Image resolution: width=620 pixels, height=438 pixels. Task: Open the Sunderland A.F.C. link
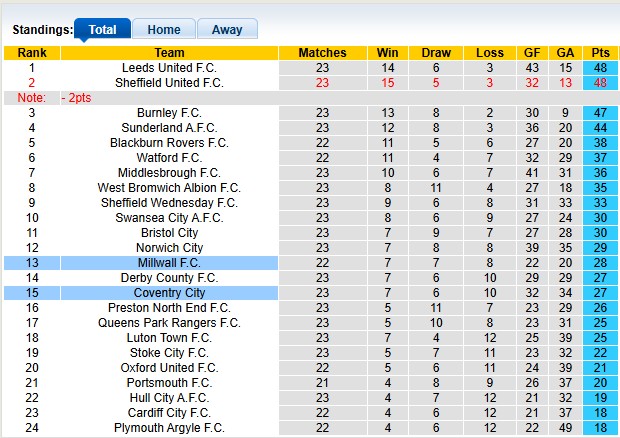[169, 128]
